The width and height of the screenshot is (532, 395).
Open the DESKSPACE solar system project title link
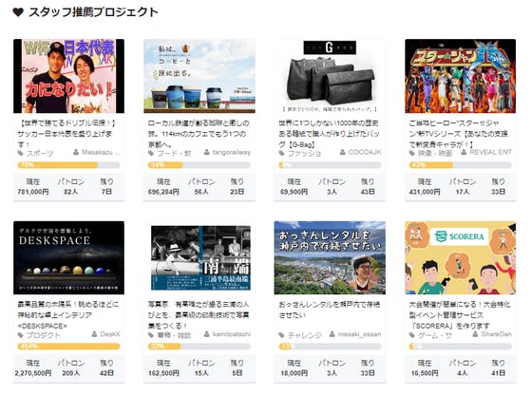pyautogui.click(x=68, y=315)
